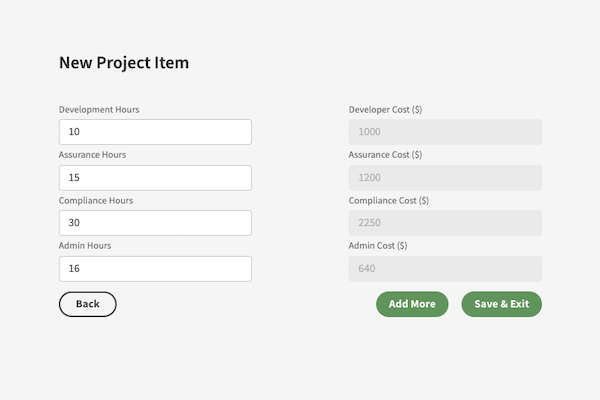Select the Assurance Cost field showing 1200
600x400 pixels.
pos(445,178)
